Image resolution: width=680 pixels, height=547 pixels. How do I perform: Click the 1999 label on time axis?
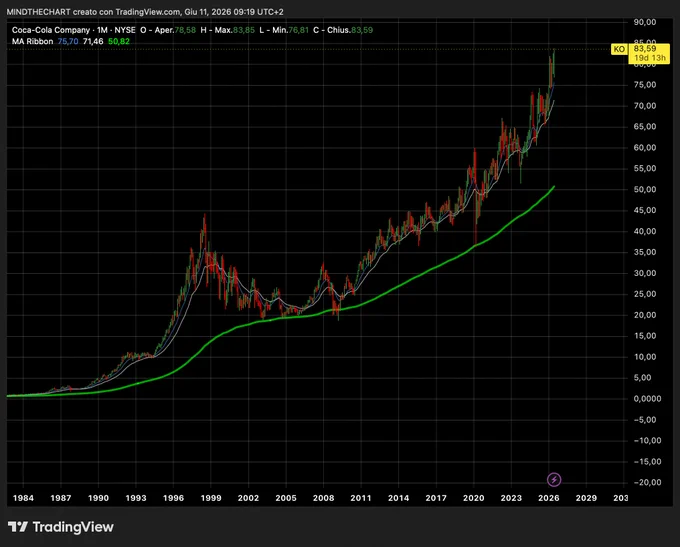(x=211, y=498)
